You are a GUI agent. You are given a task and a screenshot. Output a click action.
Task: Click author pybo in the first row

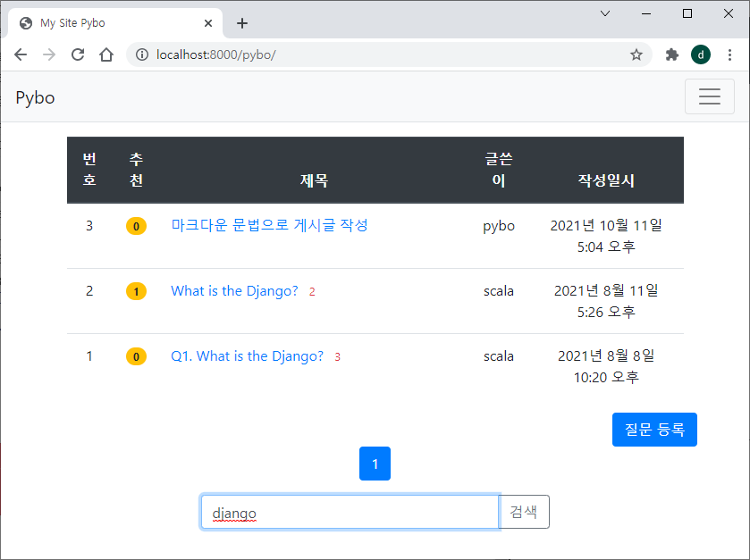tap(499, 226)
